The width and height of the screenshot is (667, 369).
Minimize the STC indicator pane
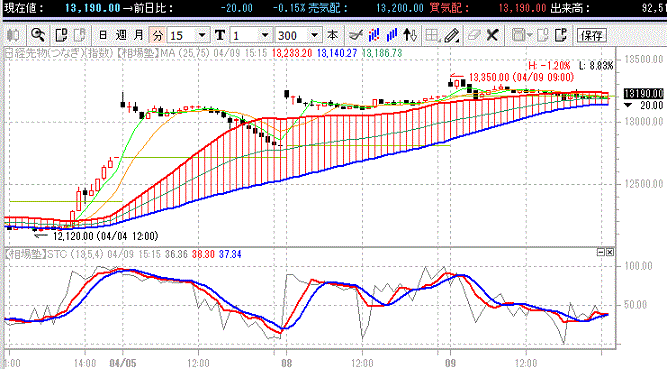[x=601, y=252]
